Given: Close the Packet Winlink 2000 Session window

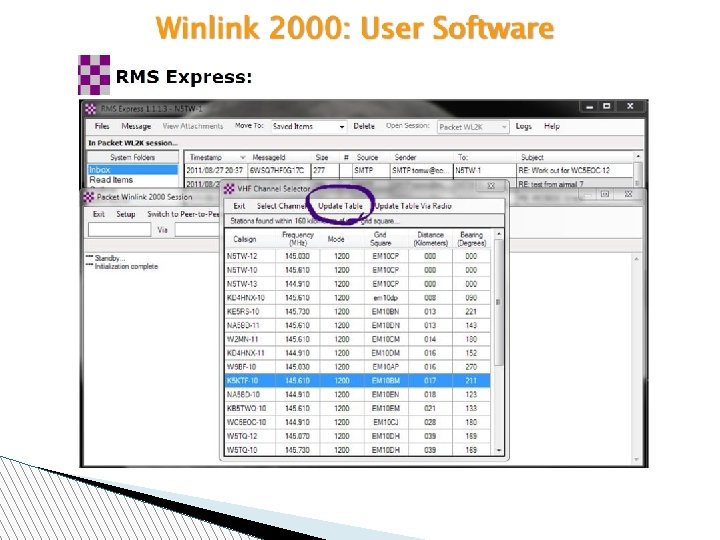Looking at the screenshot, I should point(628,194).
